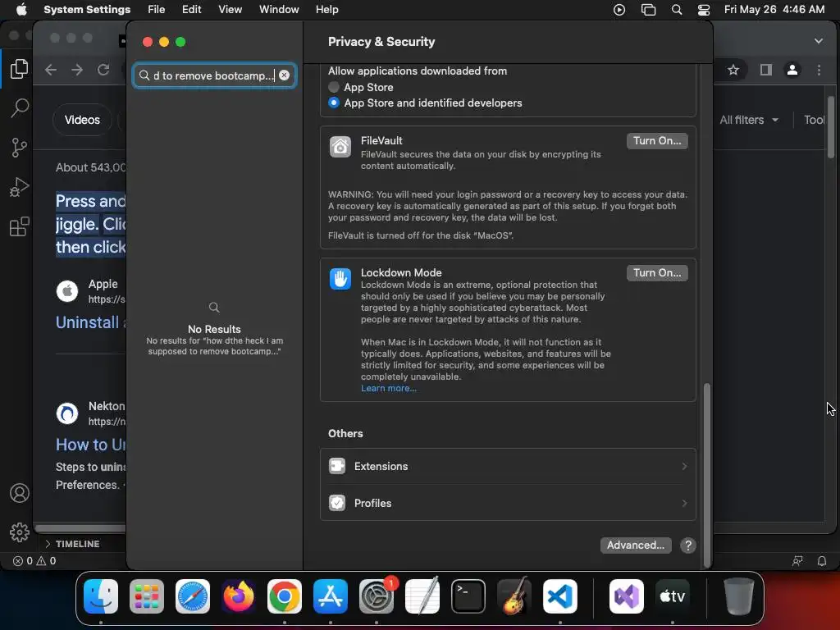Open Explorer in VS Code activity bar
The image size is (840, 630).
click(20, 69)
